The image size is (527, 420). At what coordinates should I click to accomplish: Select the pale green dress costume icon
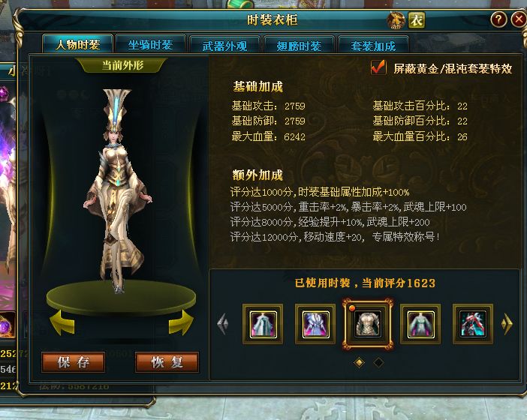point(420,324)
